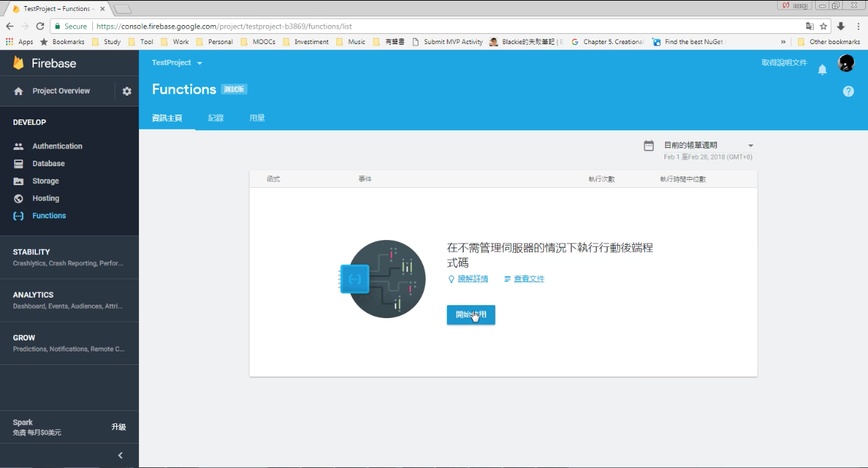Screen dimensions: 868x468
Task: Open Chapter 5. Creational bookmark
Action: click(x=608, y=41)
